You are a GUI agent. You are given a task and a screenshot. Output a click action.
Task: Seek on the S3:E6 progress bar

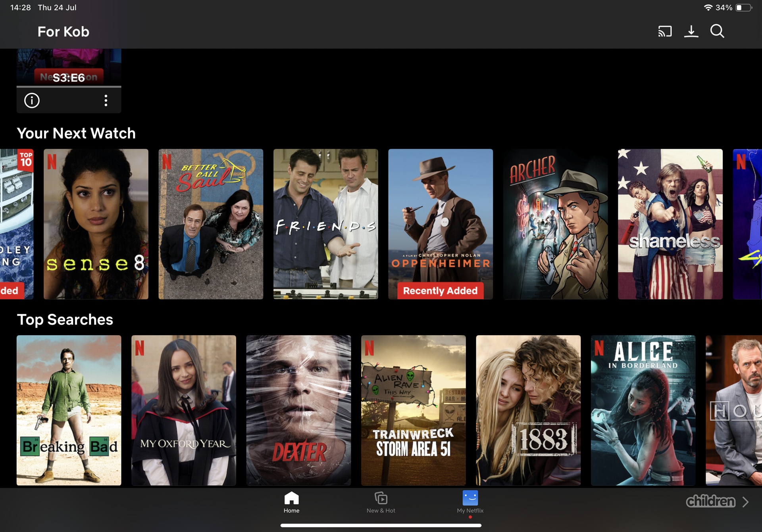[x=69, y=86]
